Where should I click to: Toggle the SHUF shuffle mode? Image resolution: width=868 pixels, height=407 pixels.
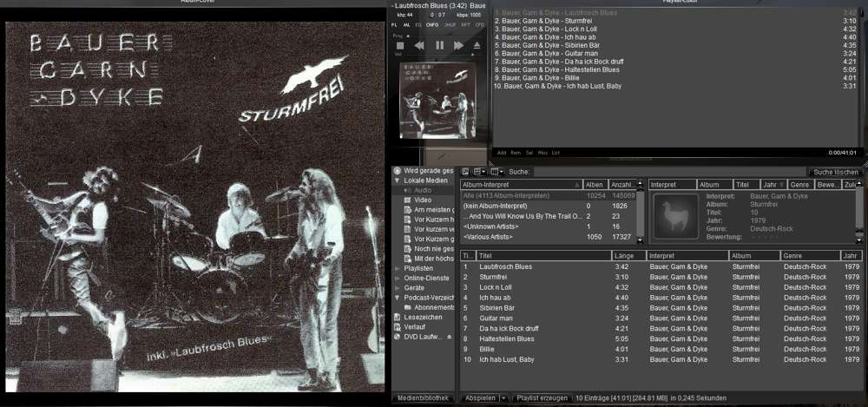[x=450, y=25]
